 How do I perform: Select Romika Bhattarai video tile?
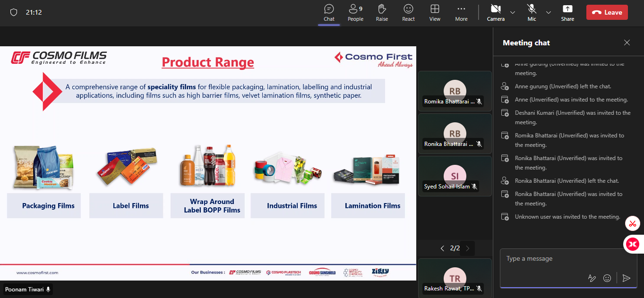[455, 91]
